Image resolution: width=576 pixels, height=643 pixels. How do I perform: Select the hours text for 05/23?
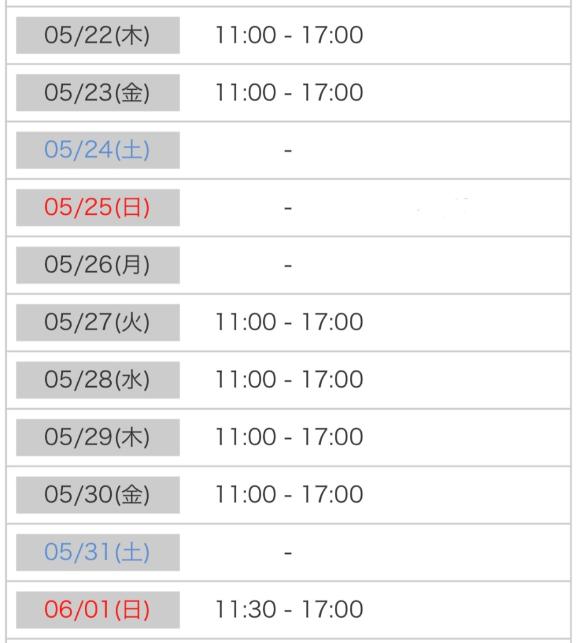[289, 92]
